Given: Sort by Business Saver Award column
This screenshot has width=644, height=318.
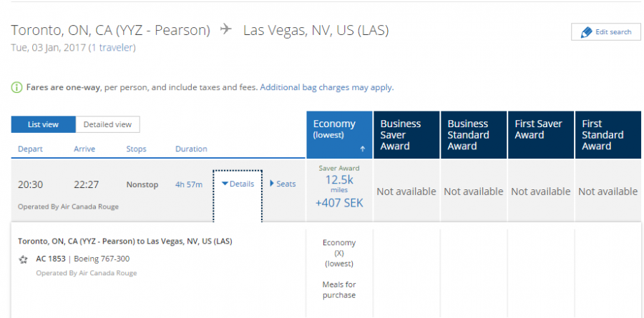Looking at the screenshot, I should (406, 134).
